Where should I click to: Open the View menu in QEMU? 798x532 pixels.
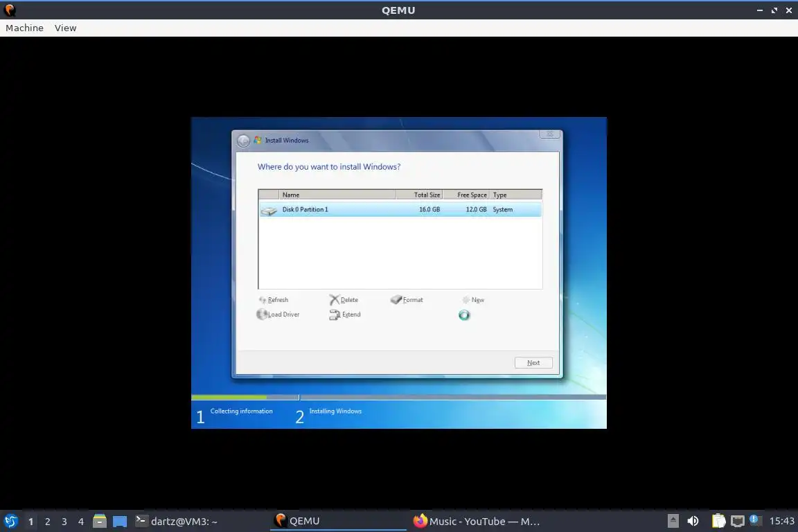coord(66,28)
